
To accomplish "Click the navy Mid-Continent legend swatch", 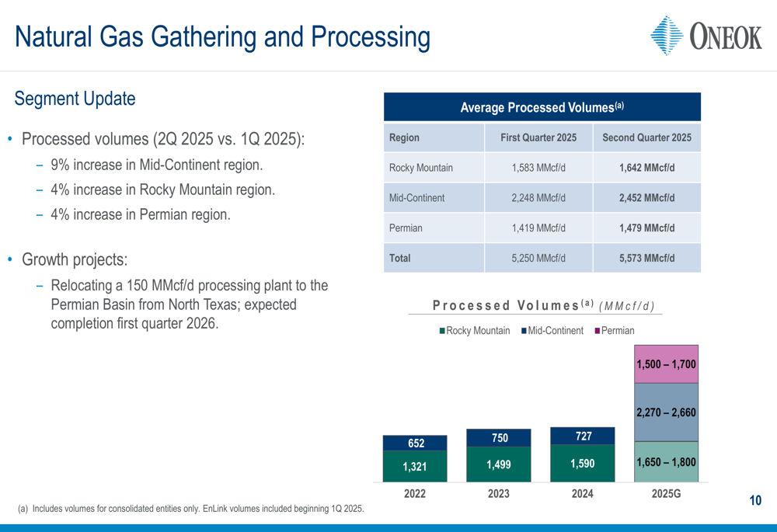I will [x=524, y=331].
